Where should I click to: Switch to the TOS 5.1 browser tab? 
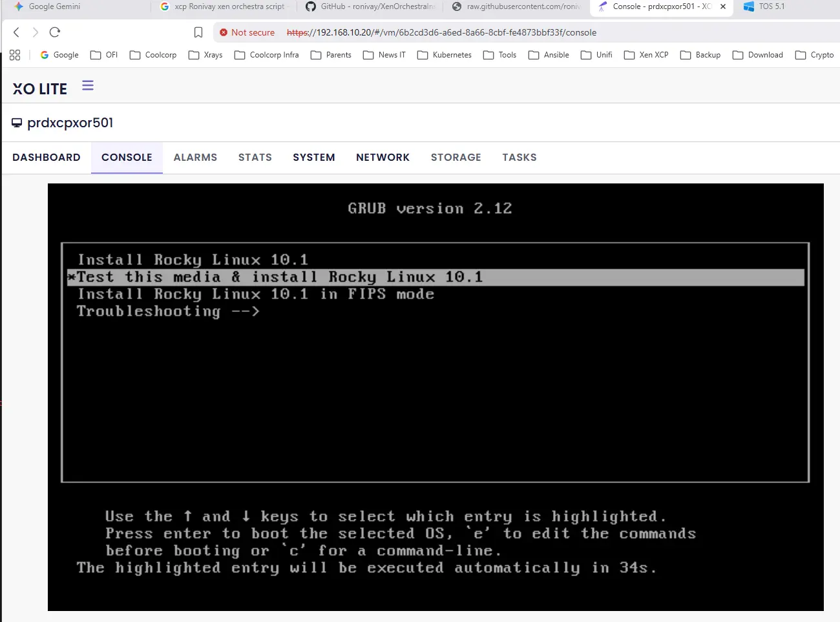click(x=773, y=7)
